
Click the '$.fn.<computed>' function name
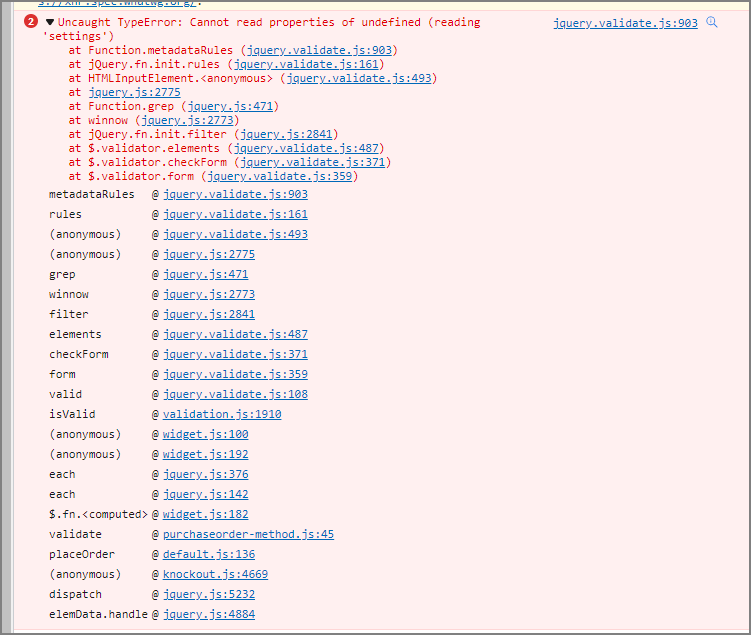pyautogui.click(x=98, y=514)
